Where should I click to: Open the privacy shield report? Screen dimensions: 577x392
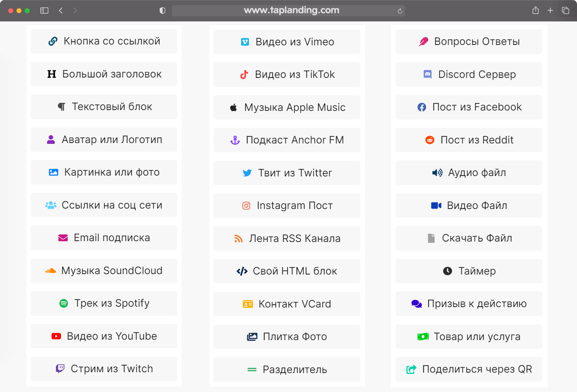[x=162, y=11]
